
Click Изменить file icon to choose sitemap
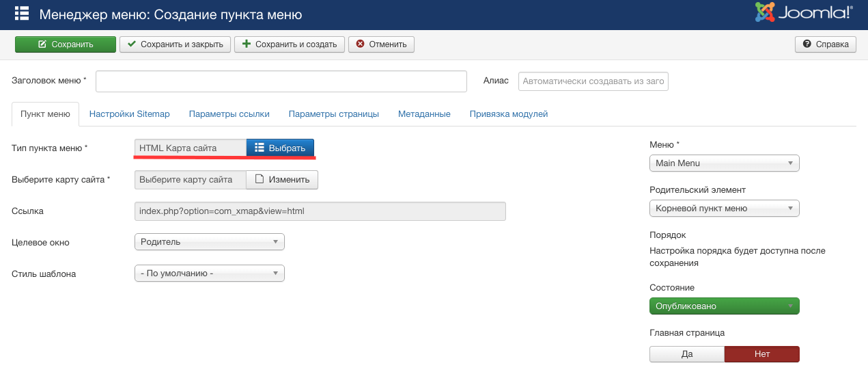coord(260,179)
